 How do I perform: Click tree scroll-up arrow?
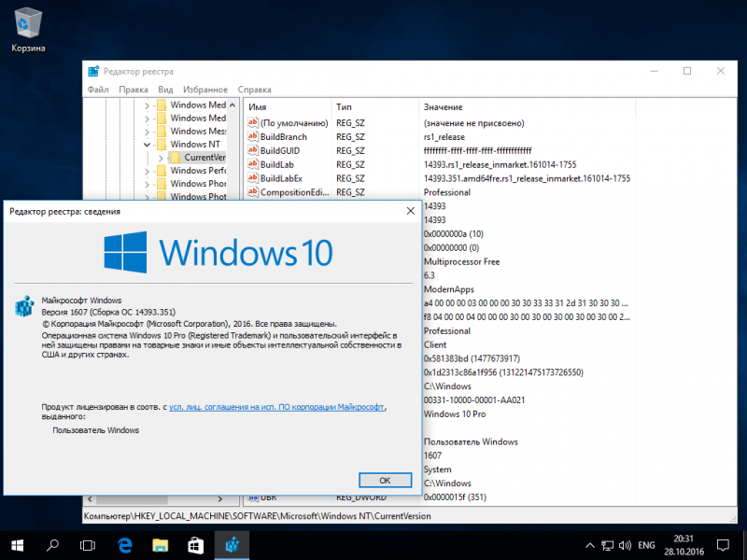tap(233, 105)
